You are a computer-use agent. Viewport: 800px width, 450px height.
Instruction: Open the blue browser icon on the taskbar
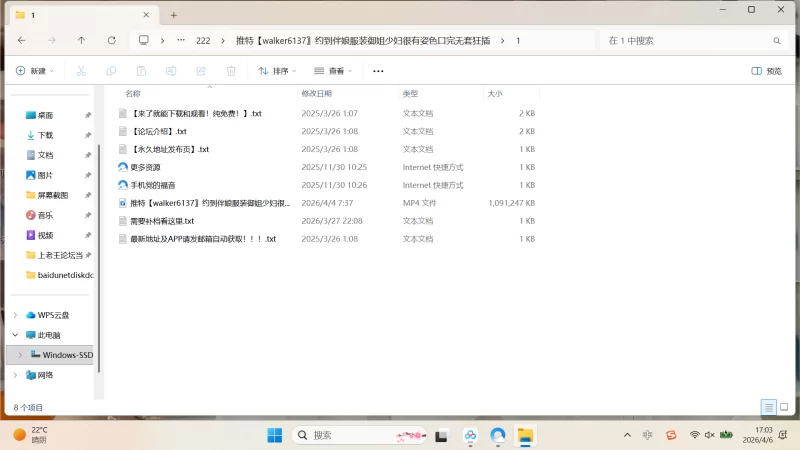[x=497, y=435]
